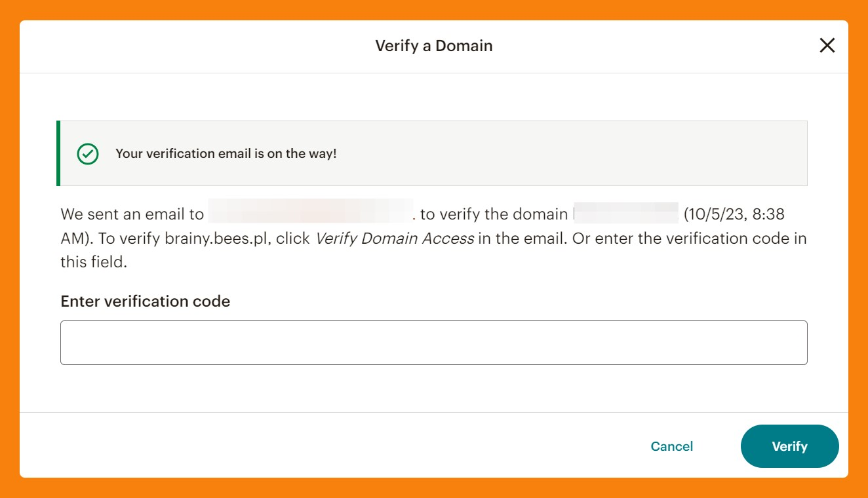This screenshot has width=868, height=498.
Task: Click the blurred domain name
Action: tap(625, 214)
